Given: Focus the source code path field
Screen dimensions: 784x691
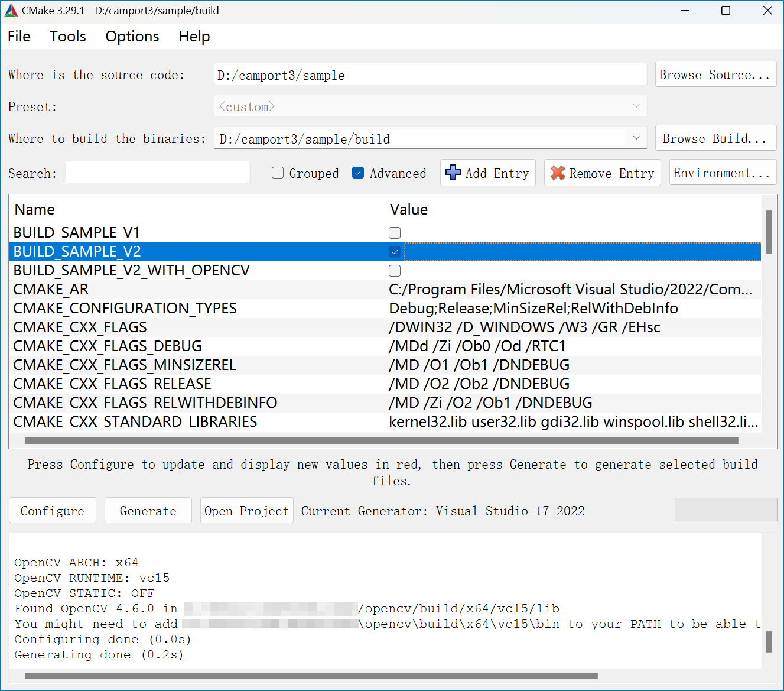Looking at the screenshot, I should coord(431,74).
